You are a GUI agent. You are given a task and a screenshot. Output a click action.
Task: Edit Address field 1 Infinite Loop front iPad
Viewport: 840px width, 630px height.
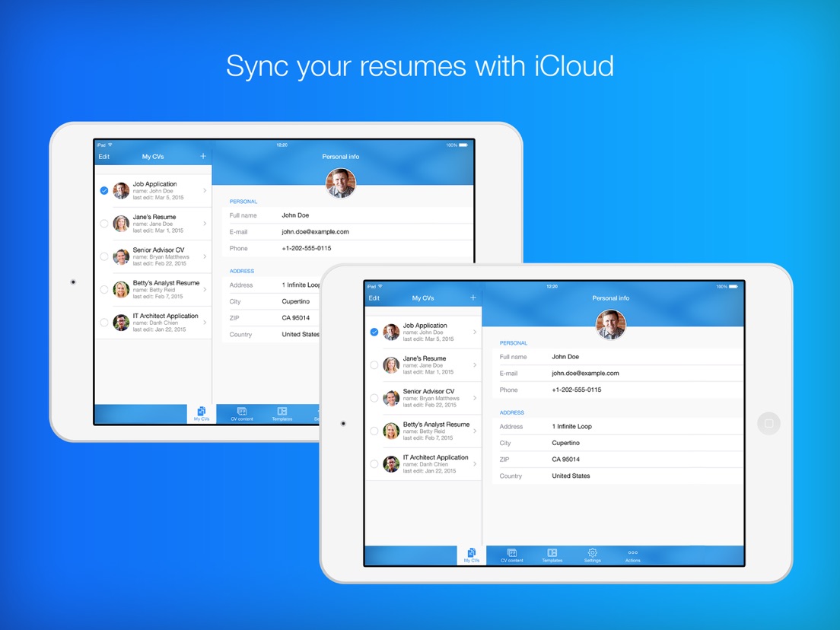[x=618, y=426]
